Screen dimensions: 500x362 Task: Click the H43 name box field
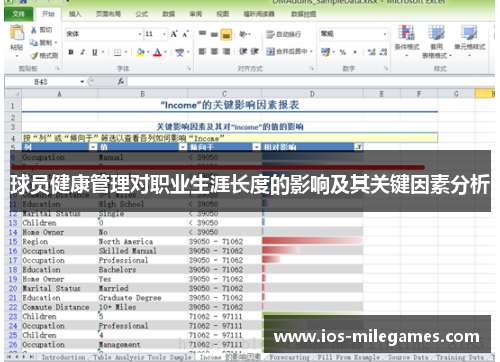41,82
